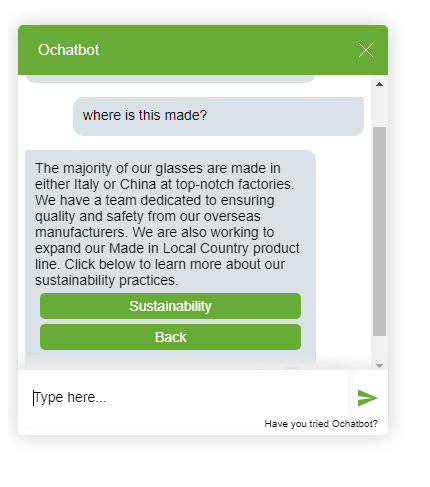
Task: Click the gray chat scrollbar thumb
Action: (x=379, y=231)
